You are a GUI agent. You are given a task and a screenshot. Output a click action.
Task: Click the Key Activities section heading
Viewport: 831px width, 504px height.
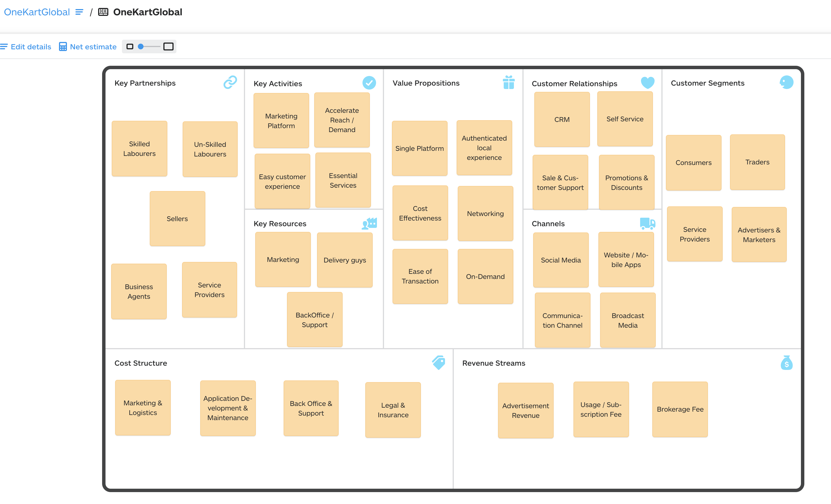point(278,84)
